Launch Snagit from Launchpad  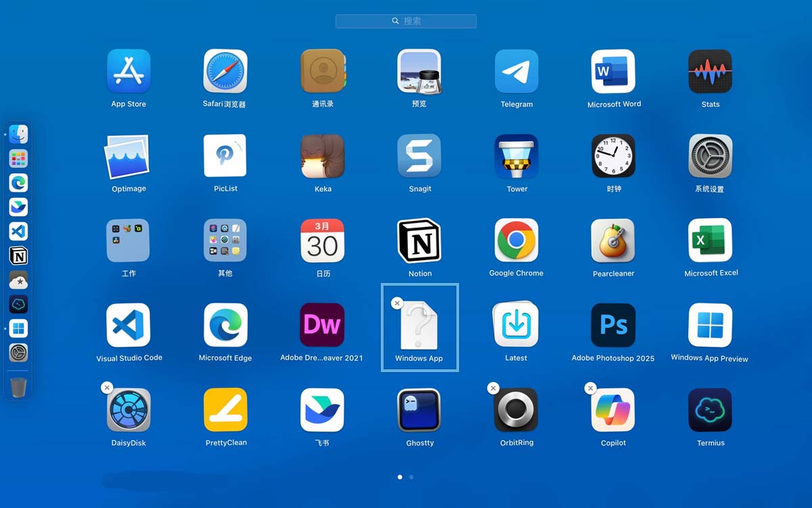[x=420, y=156]
